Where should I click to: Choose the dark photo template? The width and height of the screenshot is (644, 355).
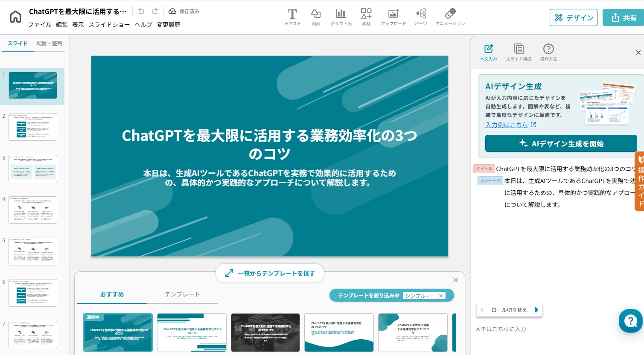point(265,333)
